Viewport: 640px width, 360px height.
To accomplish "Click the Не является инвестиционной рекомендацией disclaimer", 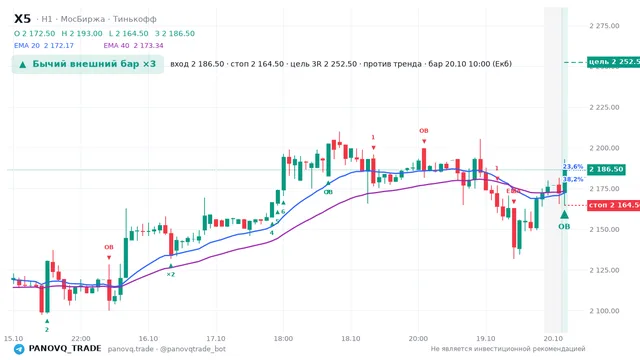I will pos(508,349).
